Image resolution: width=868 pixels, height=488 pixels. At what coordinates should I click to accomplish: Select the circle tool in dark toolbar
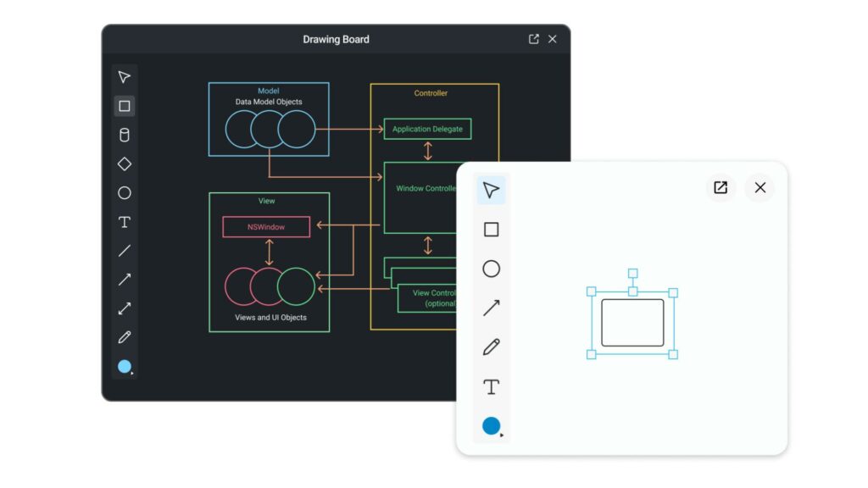125,193
